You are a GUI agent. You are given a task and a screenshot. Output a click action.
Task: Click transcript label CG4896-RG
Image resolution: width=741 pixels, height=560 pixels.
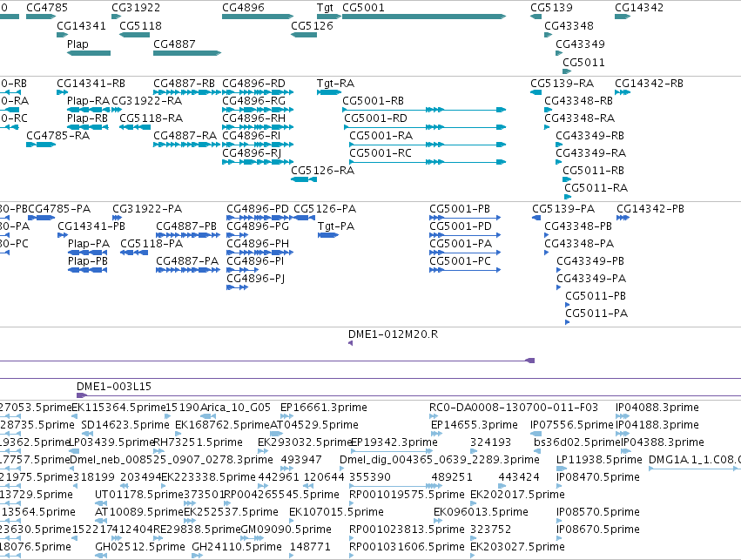[253, 101]
